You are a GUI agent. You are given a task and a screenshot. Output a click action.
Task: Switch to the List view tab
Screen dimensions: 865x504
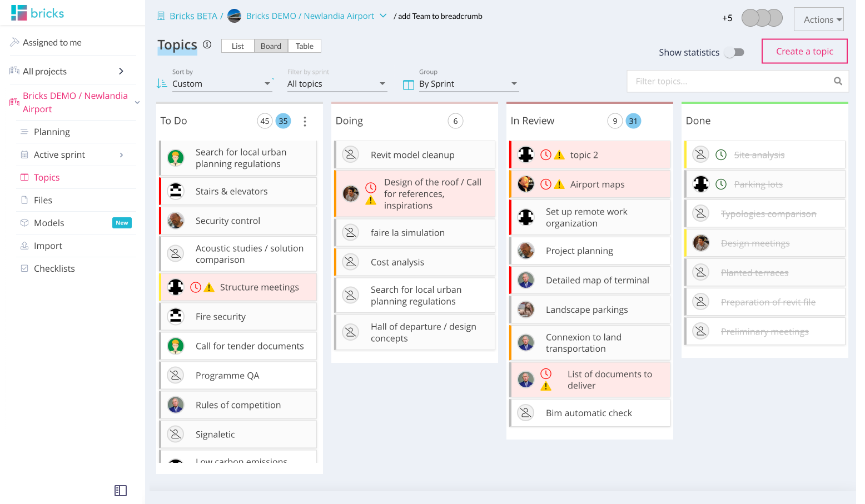click(238, 46)
